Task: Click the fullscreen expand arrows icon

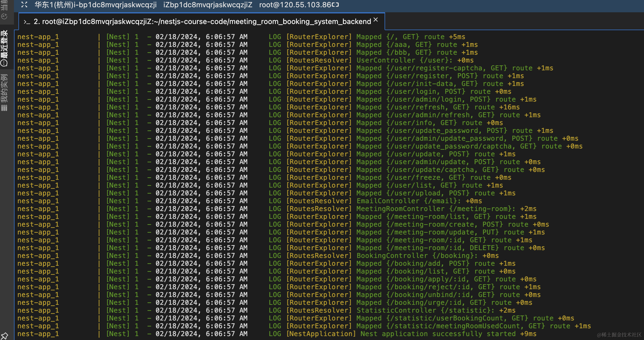Action: [x=24, y=5]
